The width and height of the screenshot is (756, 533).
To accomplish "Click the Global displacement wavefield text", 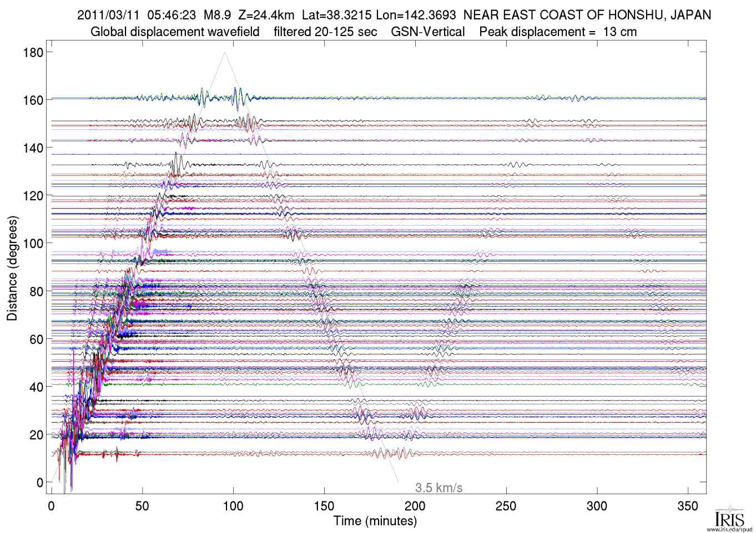I will pyautogui.click(x=175, y=32).
